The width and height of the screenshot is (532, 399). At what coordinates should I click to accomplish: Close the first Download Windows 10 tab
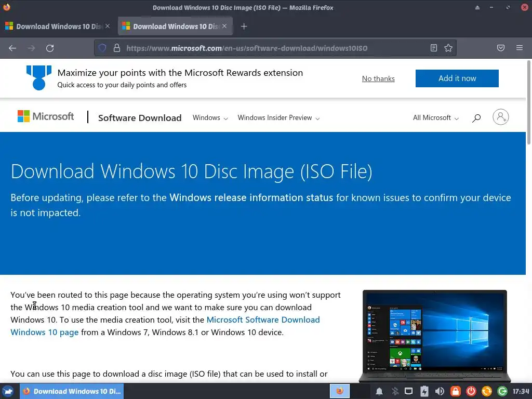(108, 26)
